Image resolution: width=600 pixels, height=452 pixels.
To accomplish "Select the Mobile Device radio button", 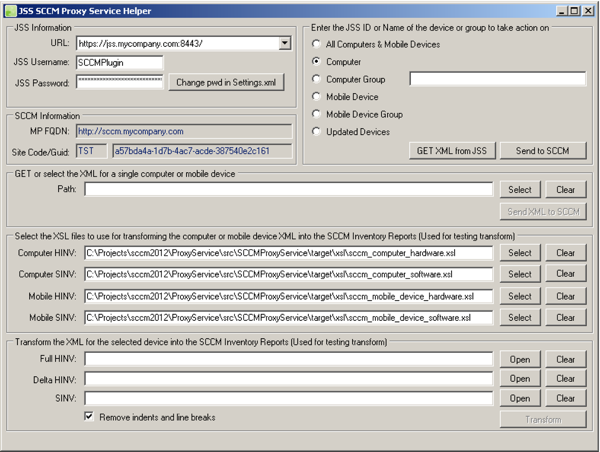I will [316, 96].
